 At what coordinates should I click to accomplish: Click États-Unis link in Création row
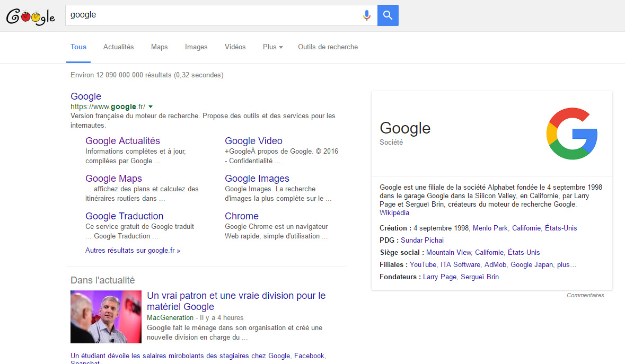pos(561,228)
